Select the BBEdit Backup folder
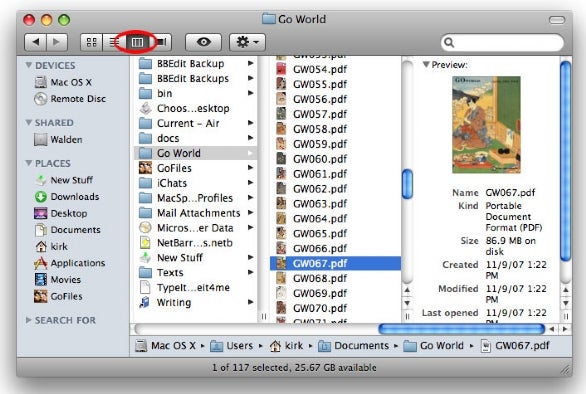 coord(196,64)
